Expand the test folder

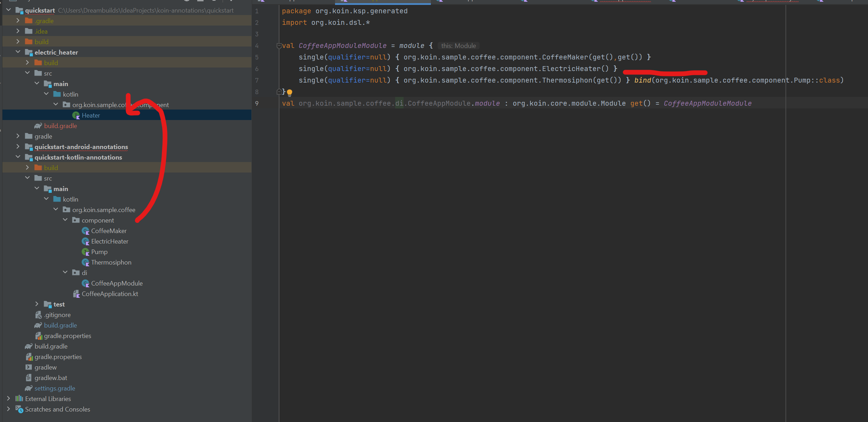tap(37, 304)
